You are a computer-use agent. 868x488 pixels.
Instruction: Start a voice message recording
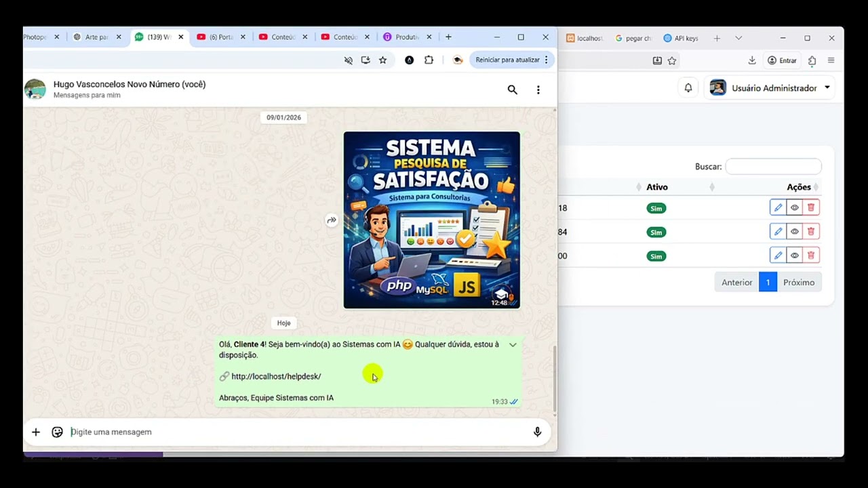coord(537,432)
